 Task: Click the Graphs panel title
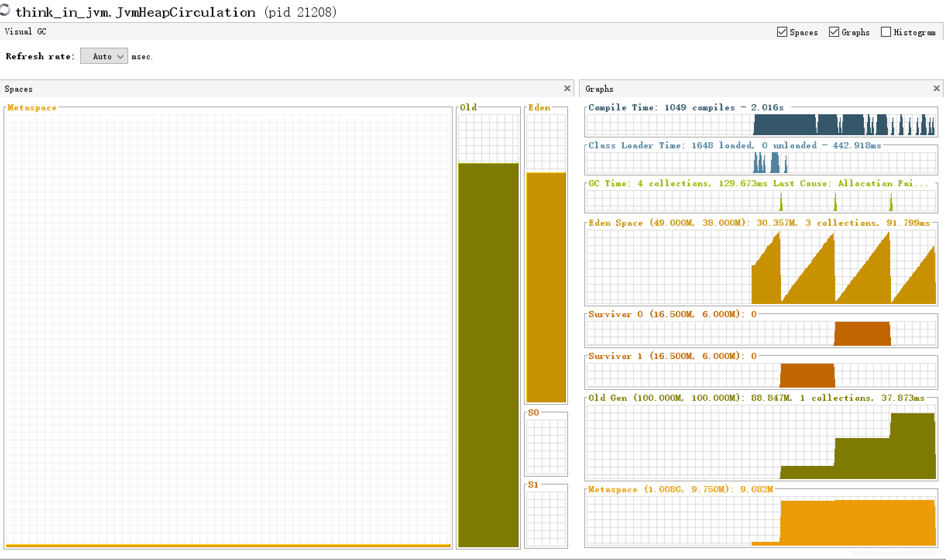coord(599,89)
